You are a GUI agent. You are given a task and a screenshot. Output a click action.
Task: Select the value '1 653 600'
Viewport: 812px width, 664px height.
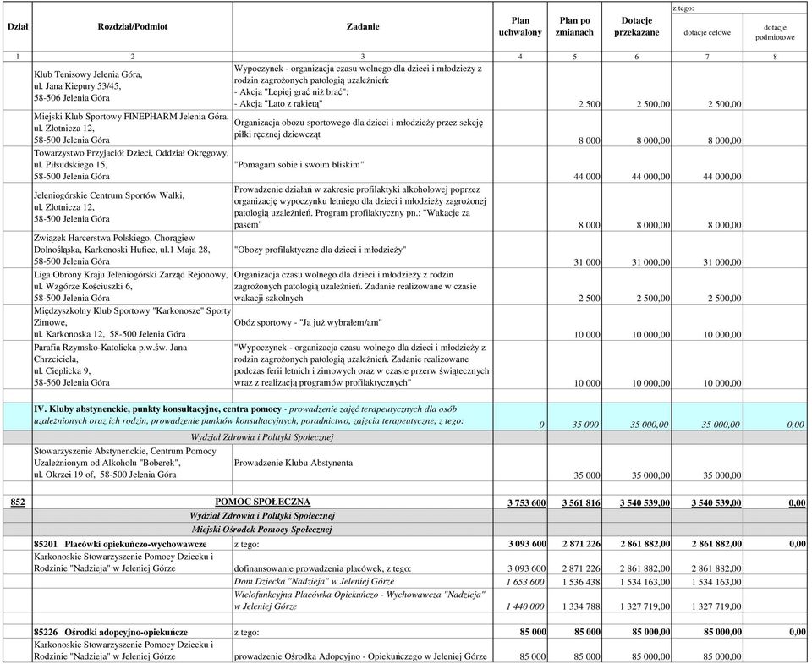click(x=525, y=582)
